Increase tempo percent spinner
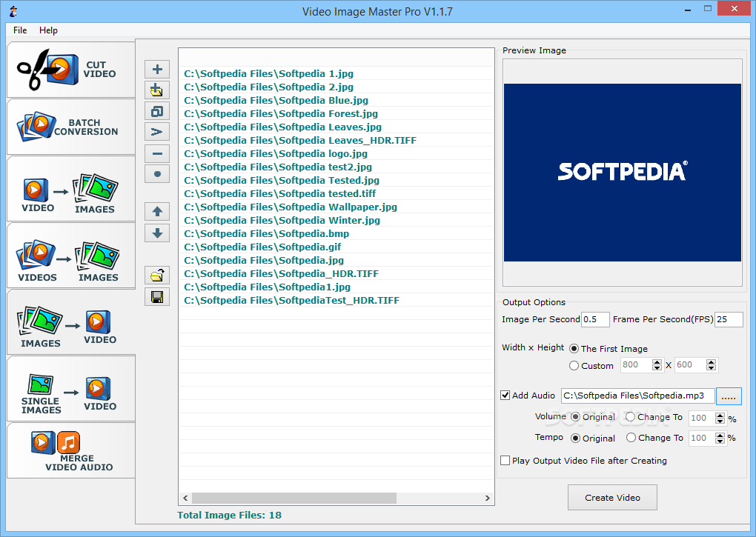 tap(720, 436)
